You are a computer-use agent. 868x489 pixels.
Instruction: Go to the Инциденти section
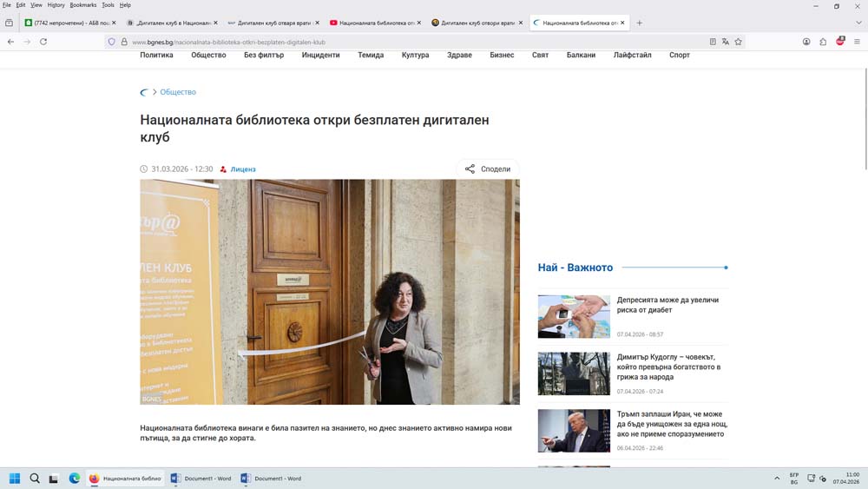click(x=320, y=55)
